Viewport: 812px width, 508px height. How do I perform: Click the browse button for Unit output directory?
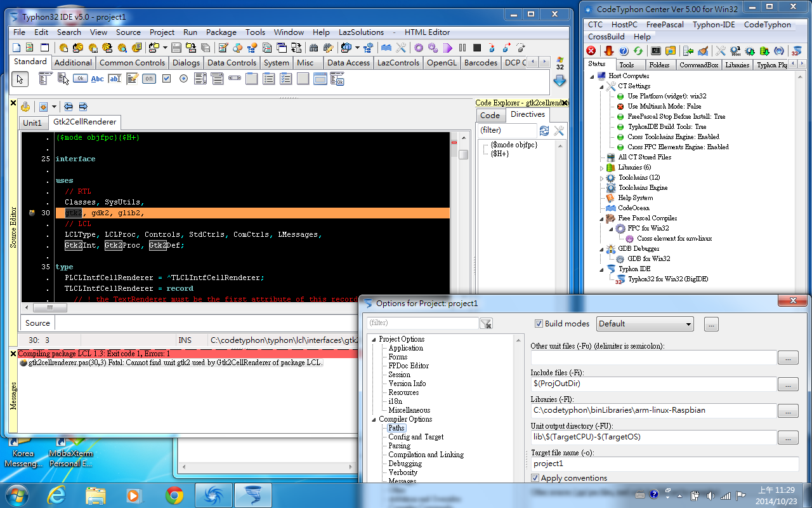[x=788, y=438]
